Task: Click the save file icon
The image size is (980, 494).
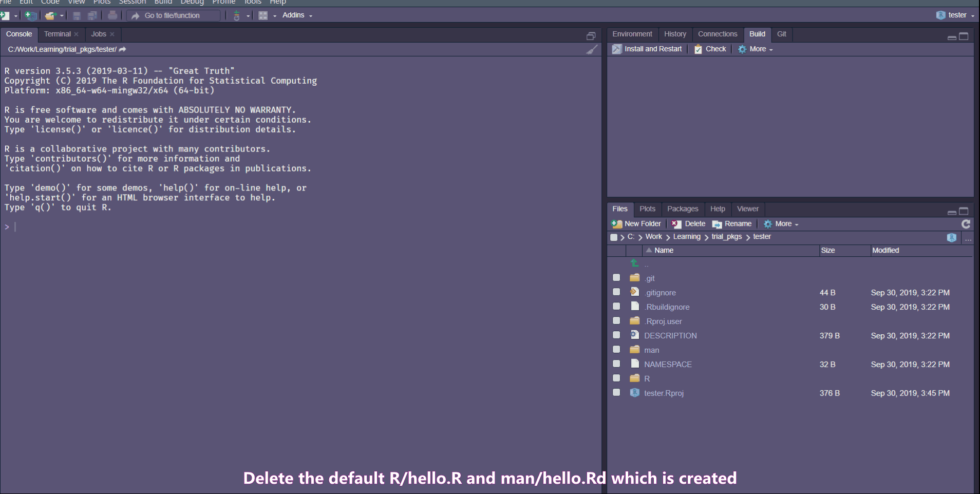Action: pyautogui.click(x=77, y=15)
